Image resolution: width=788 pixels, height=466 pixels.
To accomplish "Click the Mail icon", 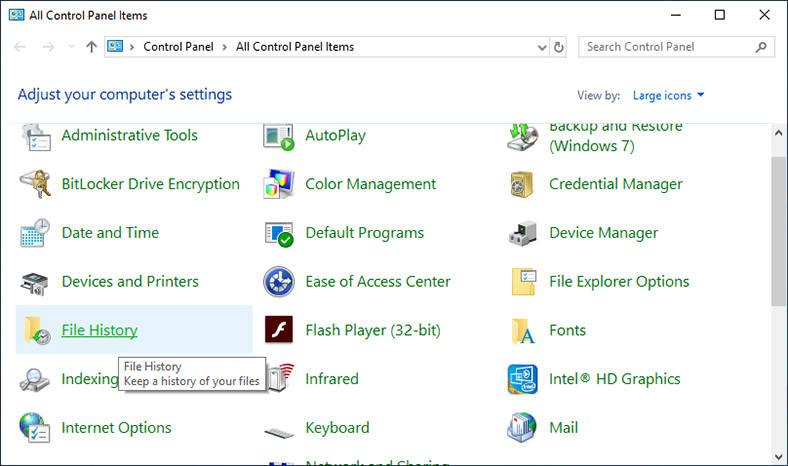I will click(522, 427).
